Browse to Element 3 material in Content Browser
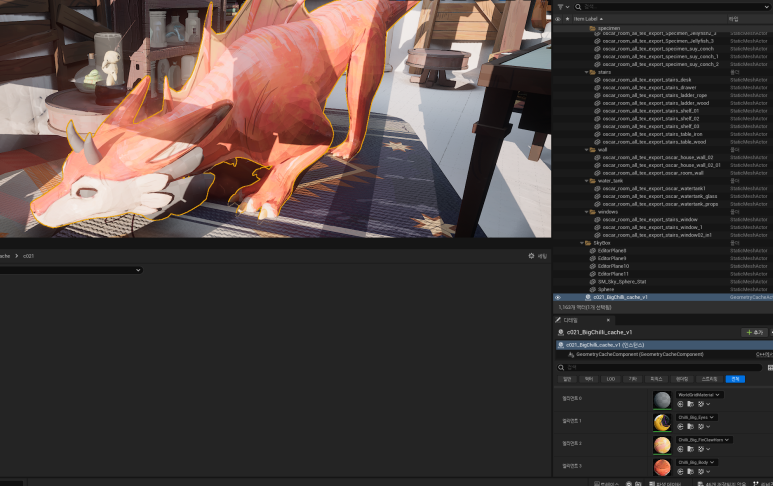 click(x=691, y=472)
